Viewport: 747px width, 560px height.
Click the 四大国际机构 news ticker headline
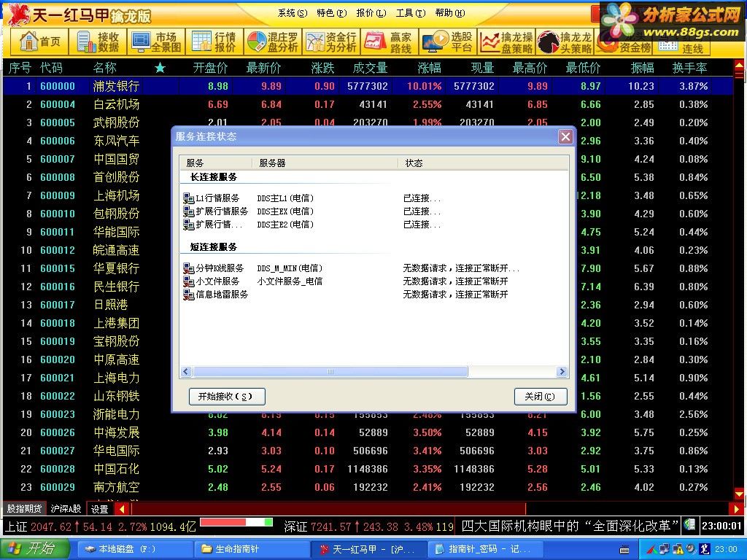tap(569, 526)
